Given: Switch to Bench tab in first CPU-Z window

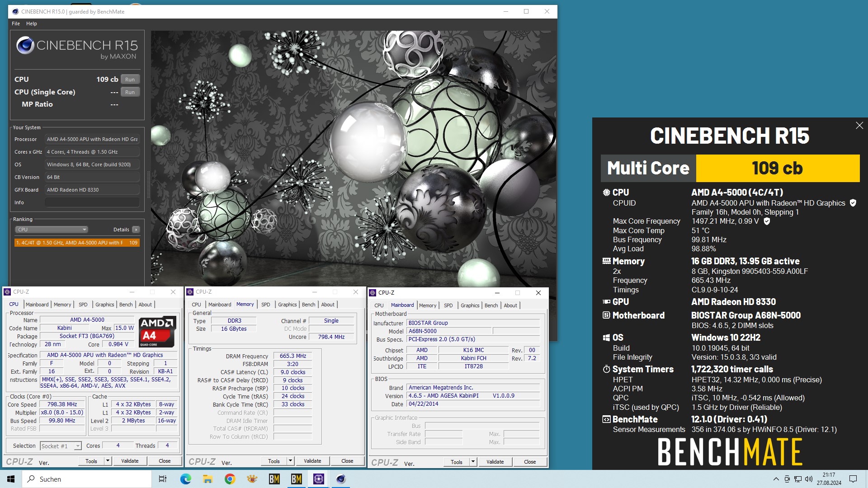Looking at the screenshot, I should [x=126, y=305].
